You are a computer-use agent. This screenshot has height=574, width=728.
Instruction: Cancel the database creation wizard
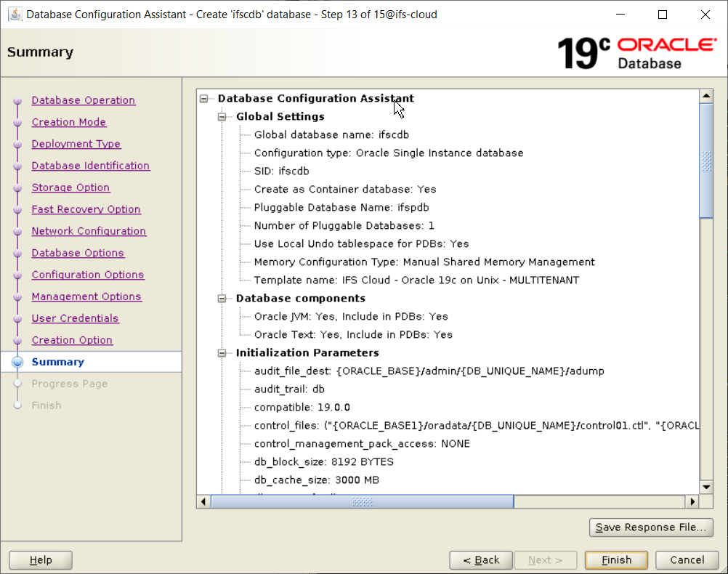[x=687, y=560]
